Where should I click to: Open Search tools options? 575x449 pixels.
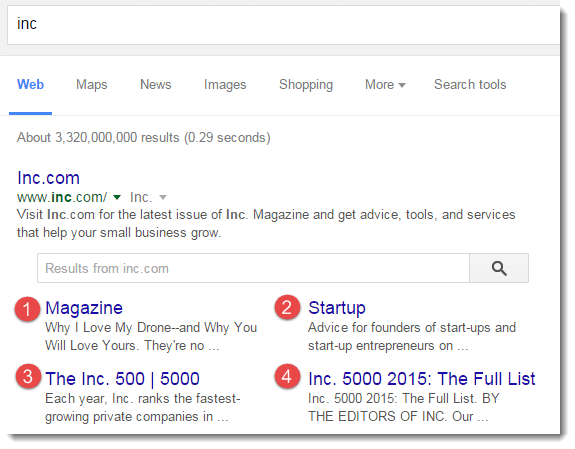tap(470, 84)
